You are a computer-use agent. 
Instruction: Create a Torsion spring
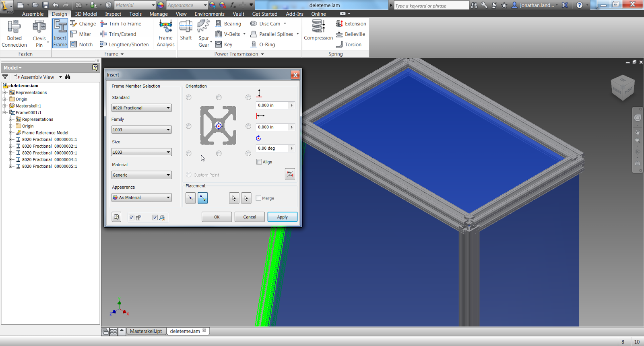click(349, 45)
